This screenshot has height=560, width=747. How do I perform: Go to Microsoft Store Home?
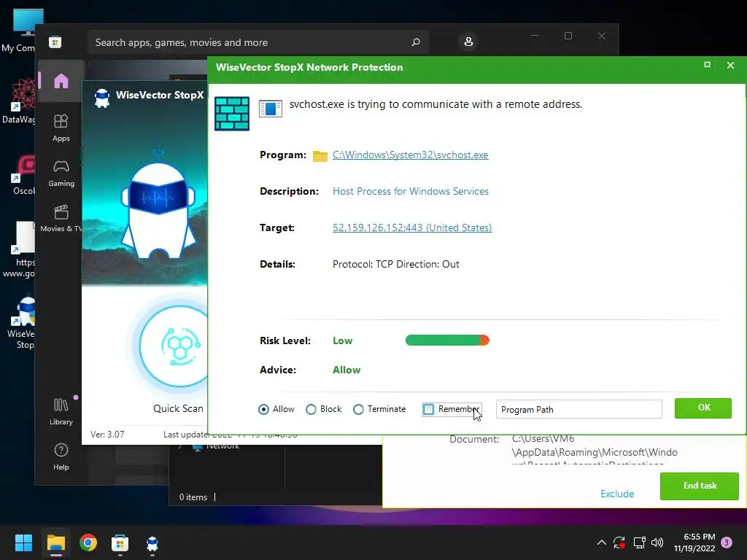click(x=61, y=80)
